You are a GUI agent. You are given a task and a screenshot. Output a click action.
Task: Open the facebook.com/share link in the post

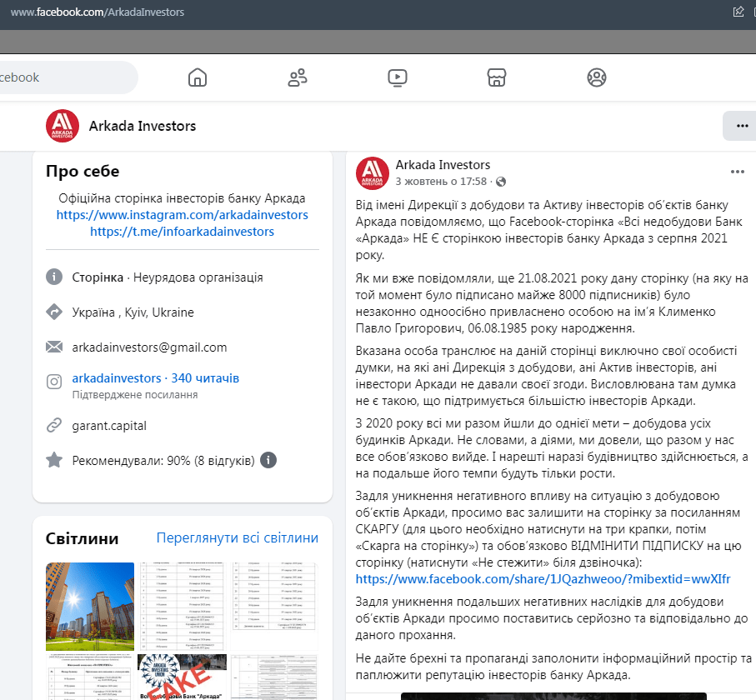(x=543, y=579)
